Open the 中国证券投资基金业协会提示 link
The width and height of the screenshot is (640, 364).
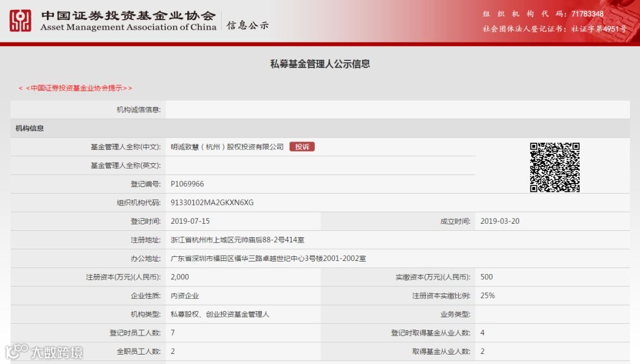pos(75,88)
